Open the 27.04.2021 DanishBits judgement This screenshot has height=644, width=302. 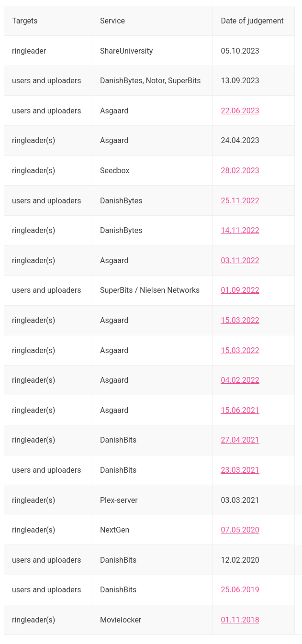pyautogui.click(x=240, y=440)
